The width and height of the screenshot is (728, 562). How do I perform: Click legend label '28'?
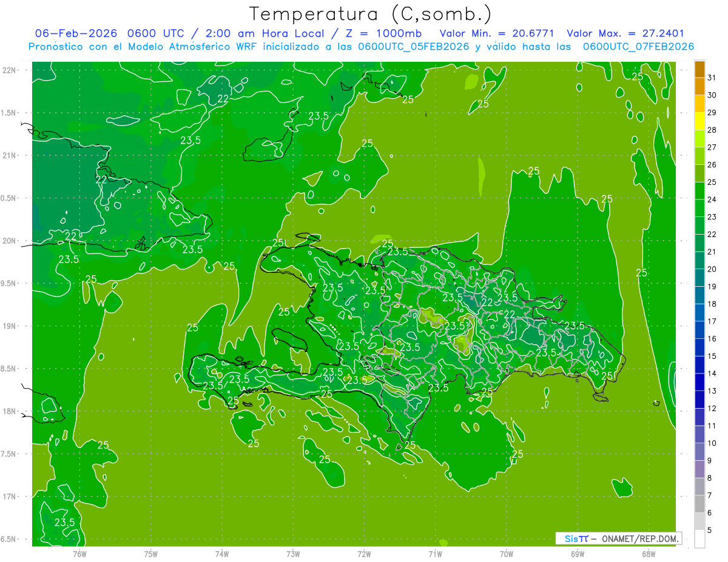click(712, 130)
